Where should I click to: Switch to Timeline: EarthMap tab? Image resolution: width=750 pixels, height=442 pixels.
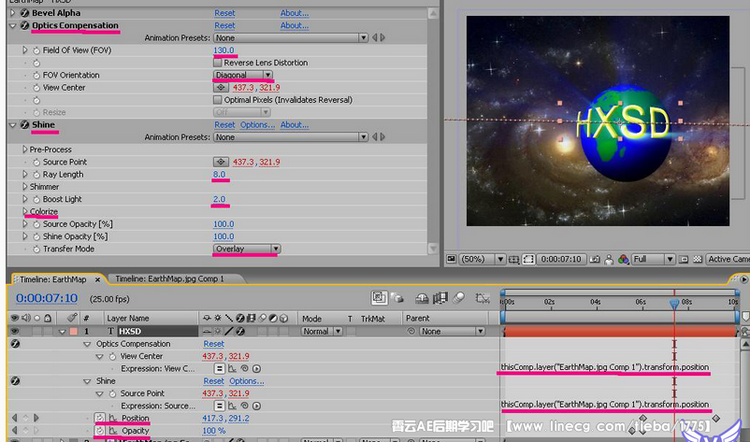(53, 279)
